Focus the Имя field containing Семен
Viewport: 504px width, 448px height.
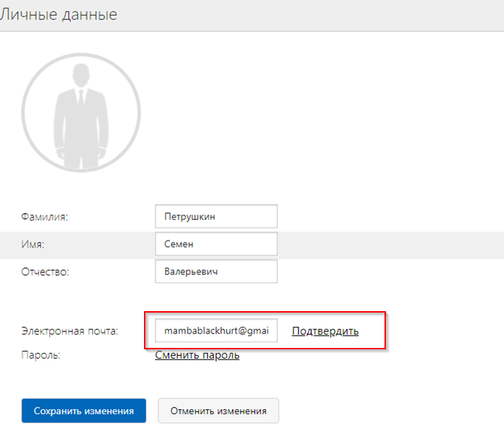click(215, 243)
